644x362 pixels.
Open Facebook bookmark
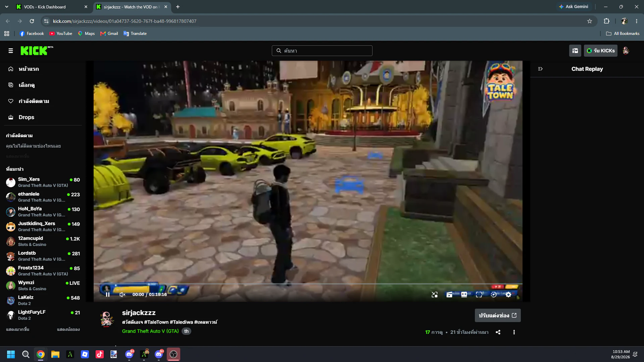32,34
